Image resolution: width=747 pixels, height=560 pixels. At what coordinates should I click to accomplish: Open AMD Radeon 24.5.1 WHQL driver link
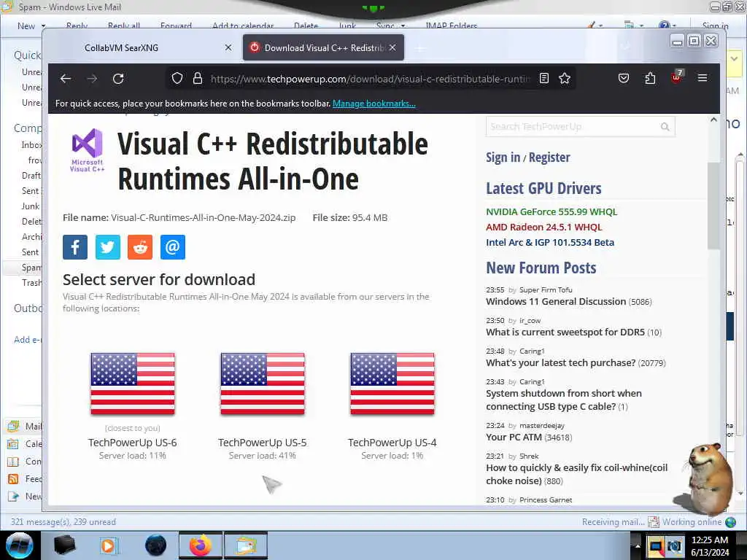544,227
